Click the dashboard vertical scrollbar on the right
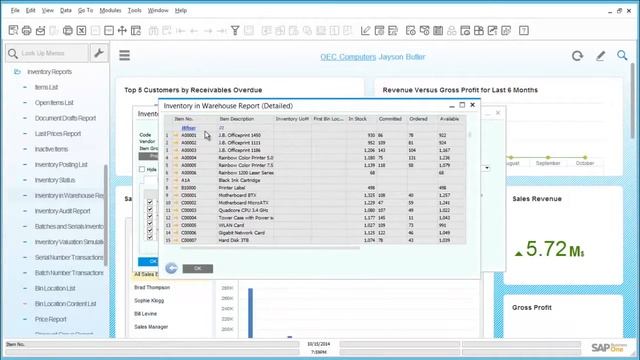The image size is (640, 360). click(633, 101)
